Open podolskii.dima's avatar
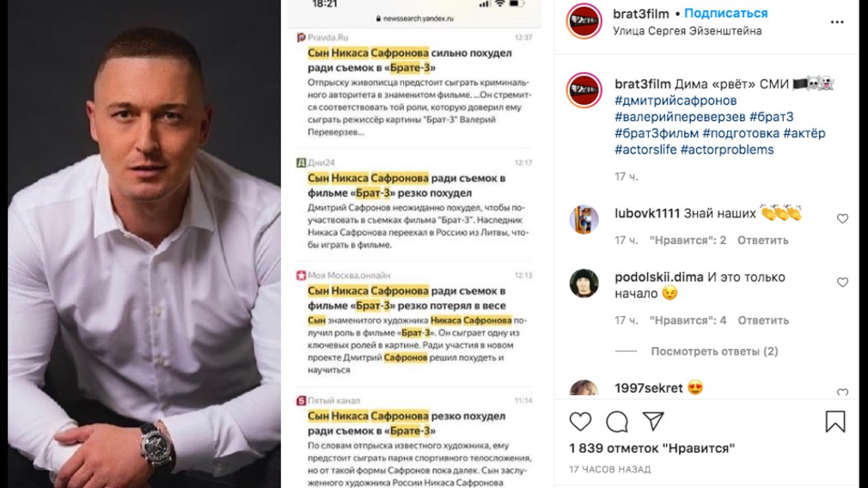 pos(584,284)
